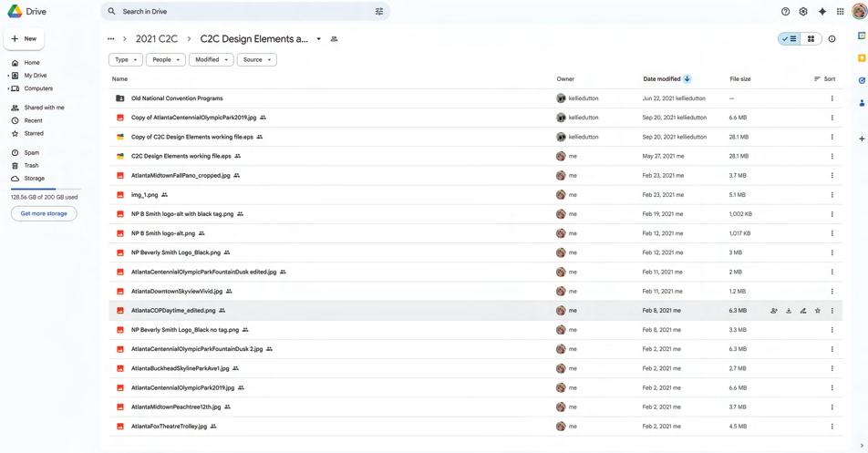Expand hidden side panel chevron
The height and width of the screenshot is (453, 868).
(x=862, y=446)
